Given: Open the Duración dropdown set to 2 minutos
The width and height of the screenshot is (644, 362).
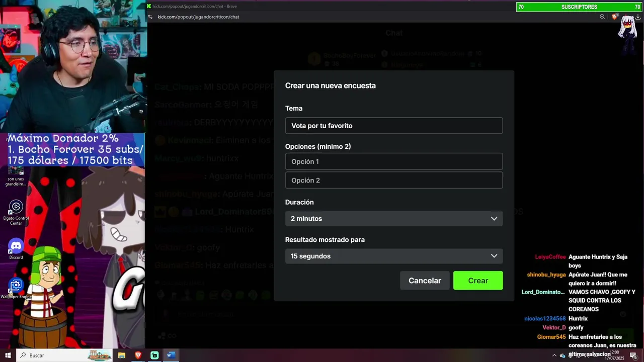Looking at the screenshot, I should point(393,219).
